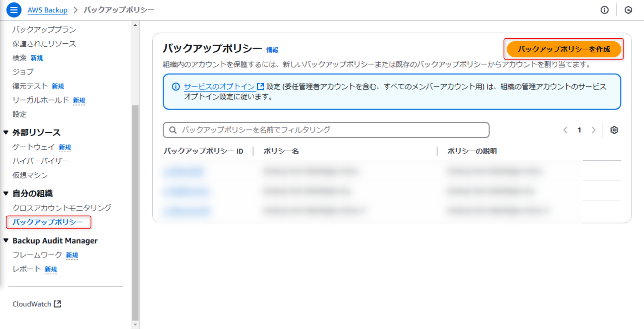This screenshot has width=644, height=329.
Task: Click バックアップポリシーを作成 button
Action: [x=564, y=49]
